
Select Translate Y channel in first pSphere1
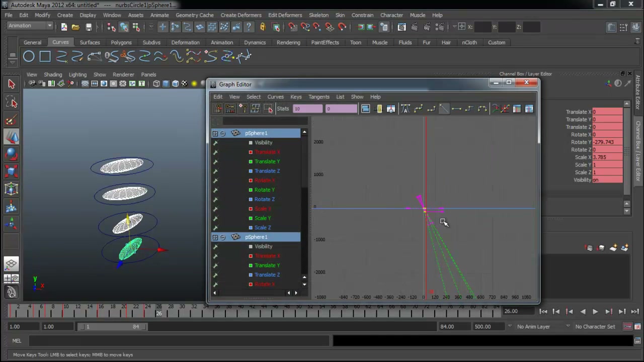click(267, 161)
